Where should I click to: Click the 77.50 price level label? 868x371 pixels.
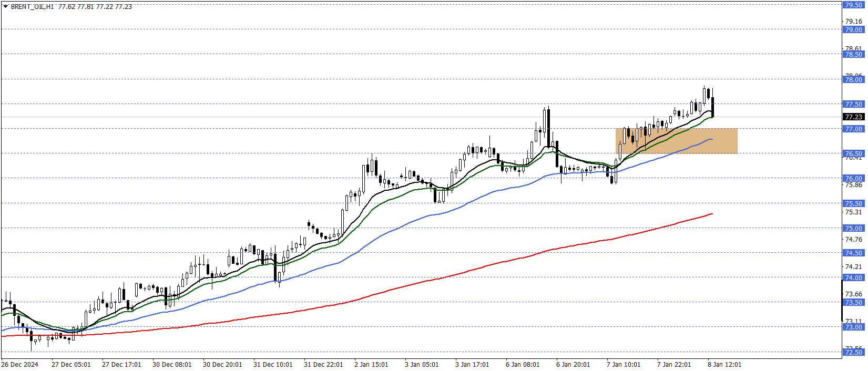pyautogui.click(x=853, y=104)
